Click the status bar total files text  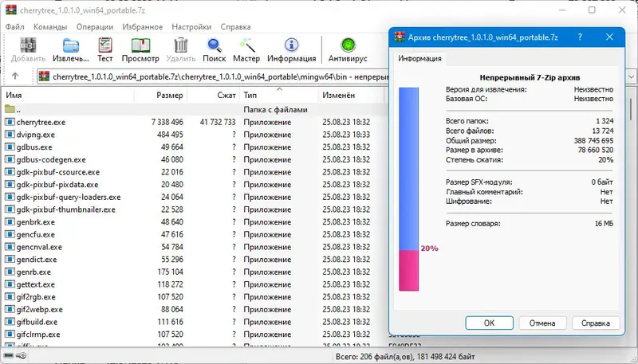405,357
